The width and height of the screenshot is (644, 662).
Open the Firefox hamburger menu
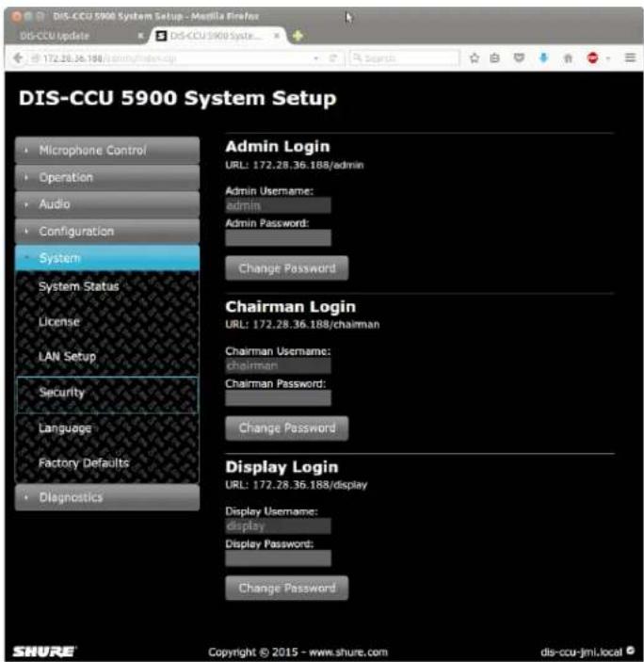630,57
